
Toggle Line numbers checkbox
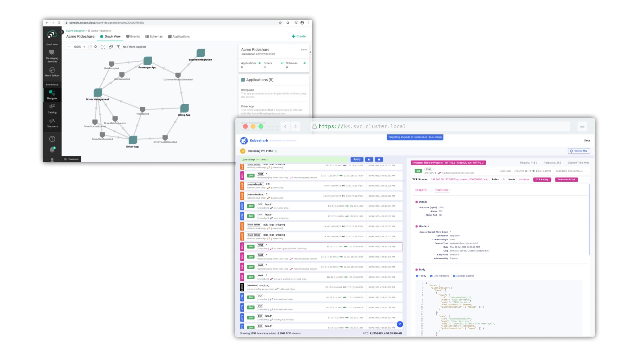[x=431, y=276]
